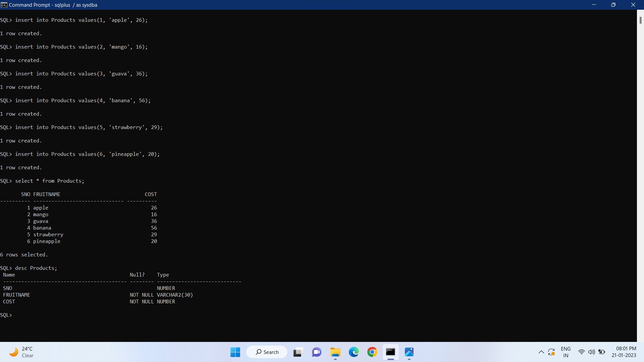Screen dimensions: 644x362
Task: Click the 'desc Products;' command line
Action: point(29,268)
